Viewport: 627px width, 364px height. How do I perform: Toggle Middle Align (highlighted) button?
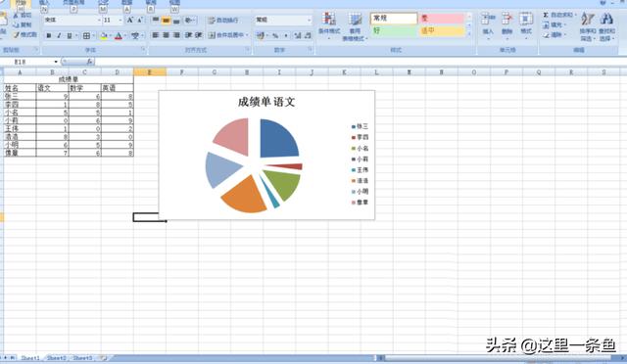click(166, 20)
